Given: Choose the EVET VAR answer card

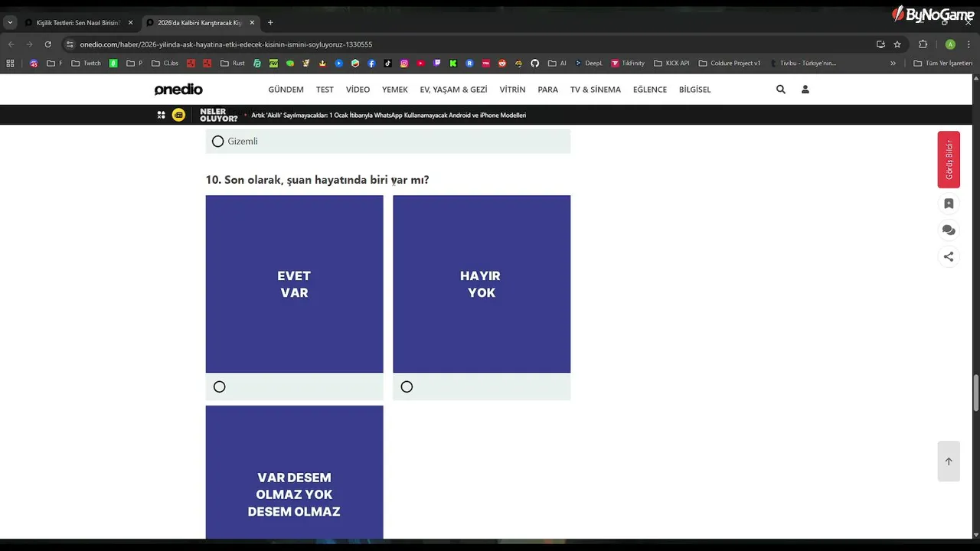Looking at the screenshot, I should pos(294,284).
